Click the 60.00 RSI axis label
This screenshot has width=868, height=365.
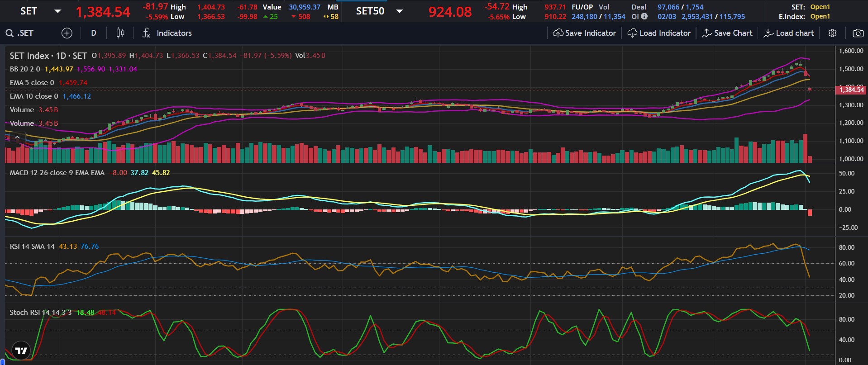click(x=847, y=263)
